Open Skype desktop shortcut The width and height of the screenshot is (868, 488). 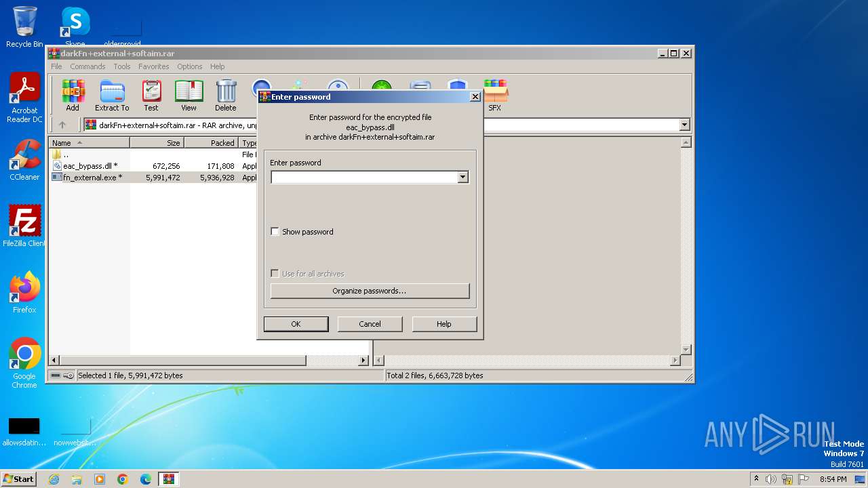tap(75, 27)
